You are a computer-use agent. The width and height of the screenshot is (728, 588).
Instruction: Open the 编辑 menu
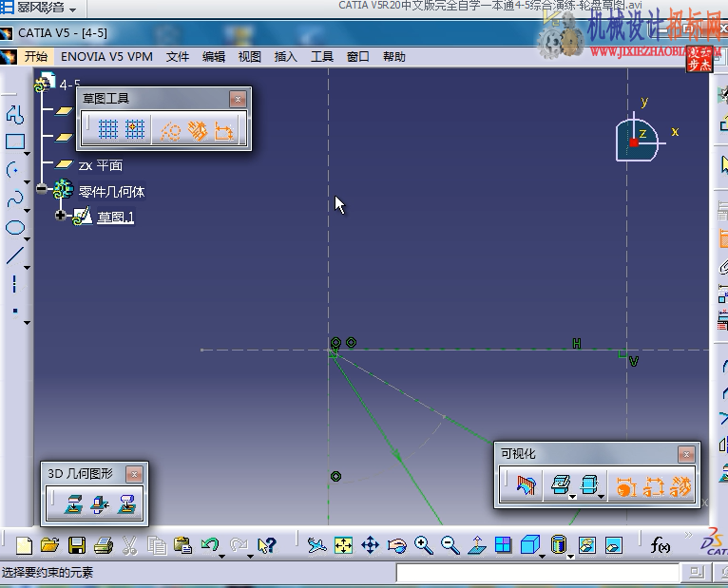pyautogui.click(x=214, y=57)
